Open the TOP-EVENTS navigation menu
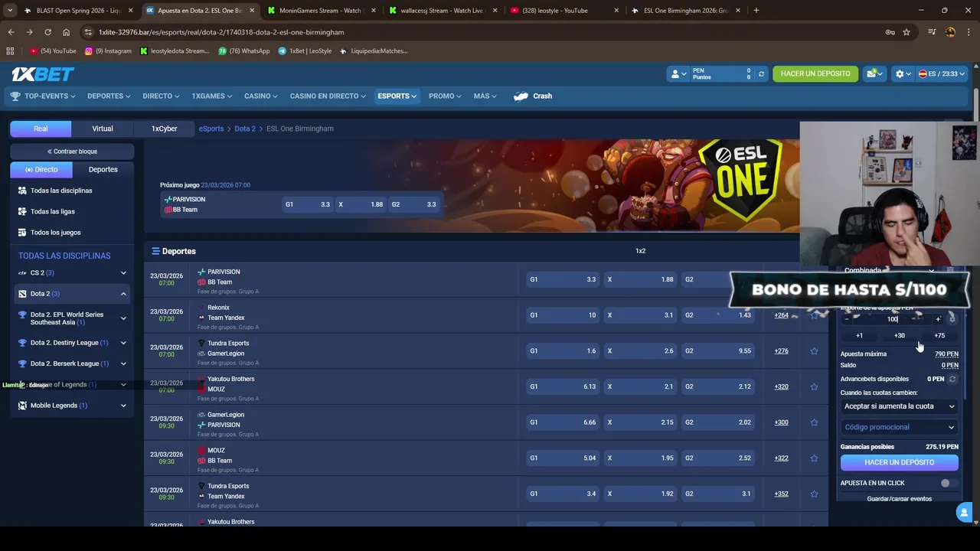Screen dimensions: 980x551 pyautogui.click(x=43, y=96)
